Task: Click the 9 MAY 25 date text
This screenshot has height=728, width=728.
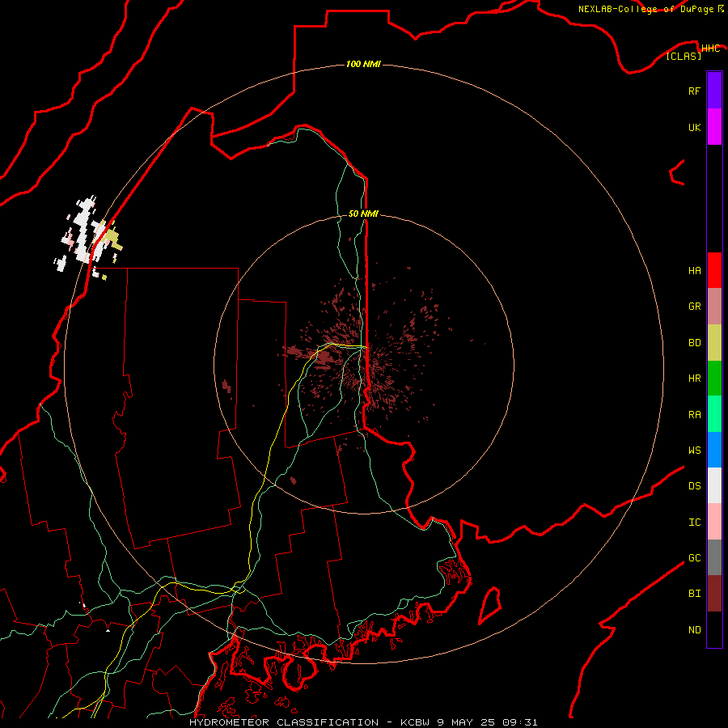Action: [x=467, y=722]
